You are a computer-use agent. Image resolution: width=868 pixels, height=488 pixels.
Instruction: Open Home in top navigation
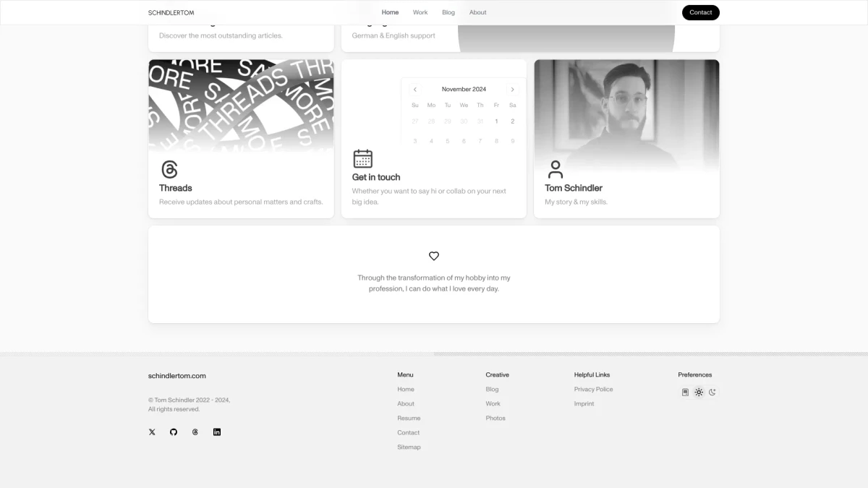point(390,12)
